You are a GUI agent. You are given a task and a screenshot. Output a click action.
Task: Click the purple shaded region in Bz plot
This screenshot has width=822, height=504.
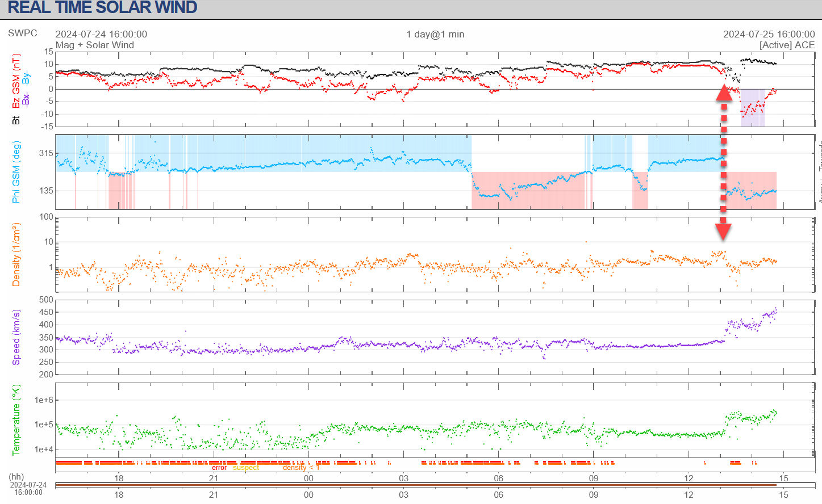(753, 108)
